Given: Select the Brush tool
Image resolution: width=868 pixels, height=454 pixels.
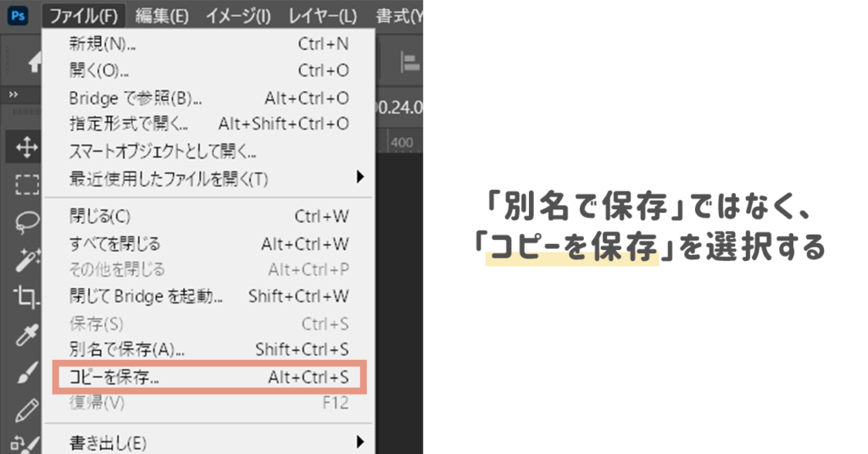Looking at the screenshot, I should coord(25,372).
